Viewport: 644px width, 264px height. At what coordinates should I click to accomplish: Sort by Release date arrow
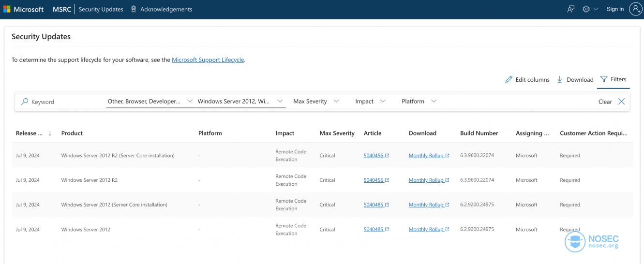(50, 133)
